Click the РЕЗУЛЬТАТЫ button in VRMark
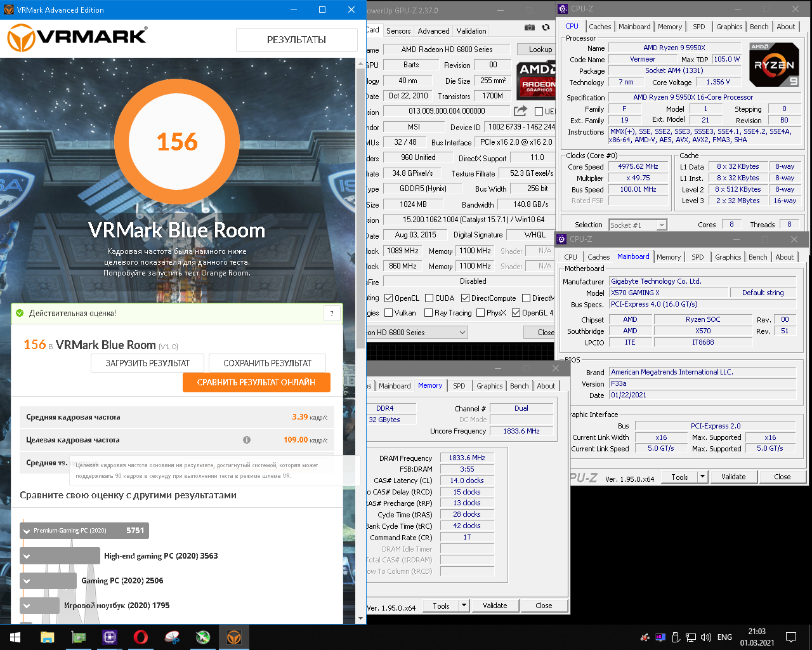The image size is (812, 650). (x=296, y=40)
